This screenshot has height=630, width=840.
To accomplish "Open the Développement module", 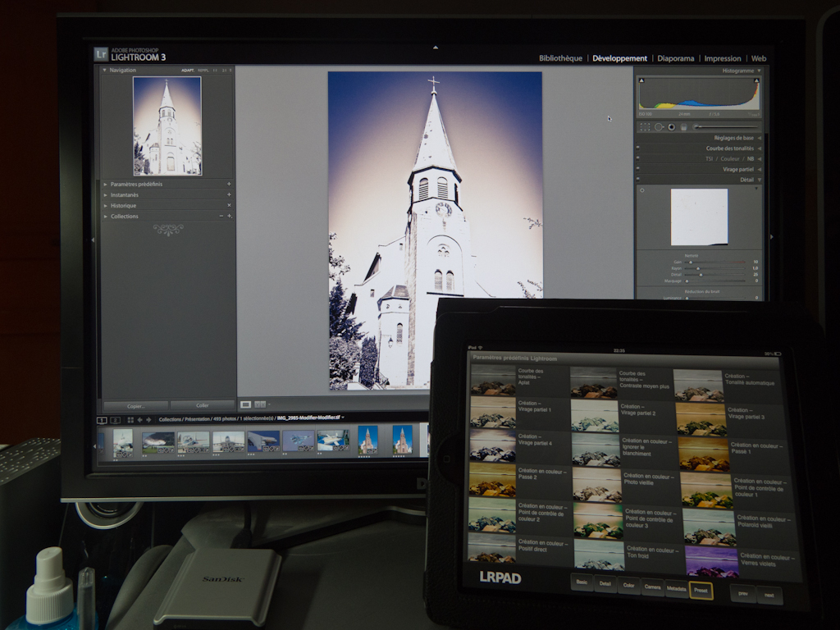I will (620, 58).
